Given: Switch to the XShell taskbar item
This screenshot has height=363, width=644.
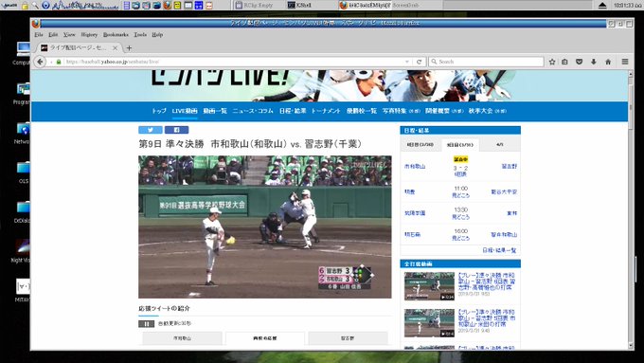Looking at the screenshot, I should click(300, 6).
